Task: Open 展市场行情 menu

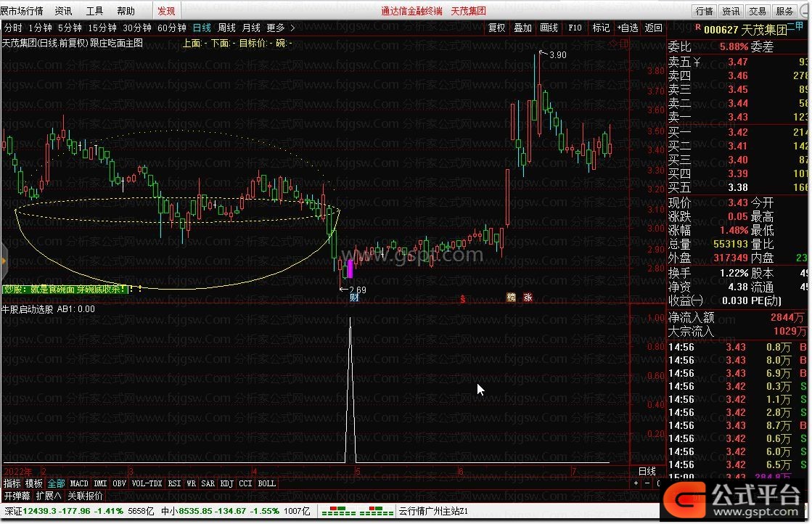Action: 22,11
